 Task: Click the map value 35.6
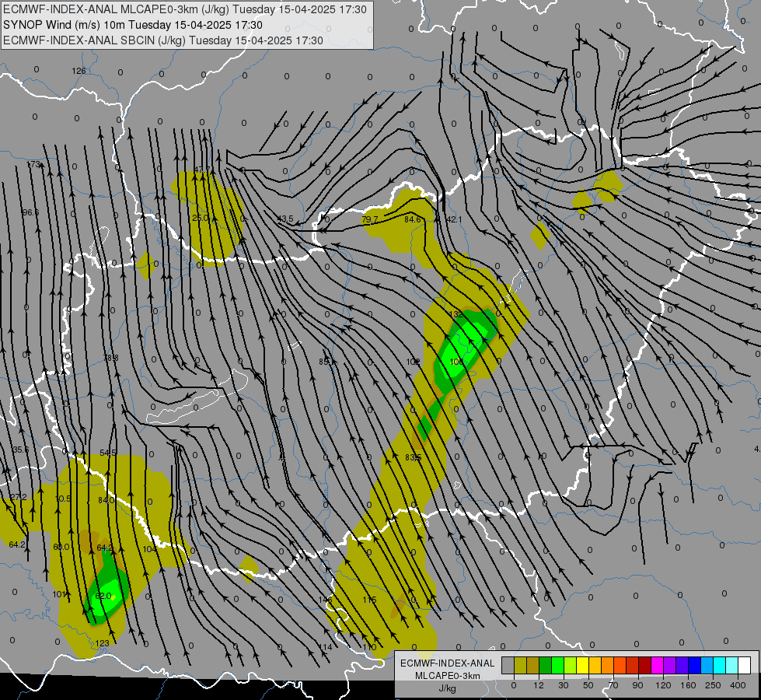(x=20, y=450)
